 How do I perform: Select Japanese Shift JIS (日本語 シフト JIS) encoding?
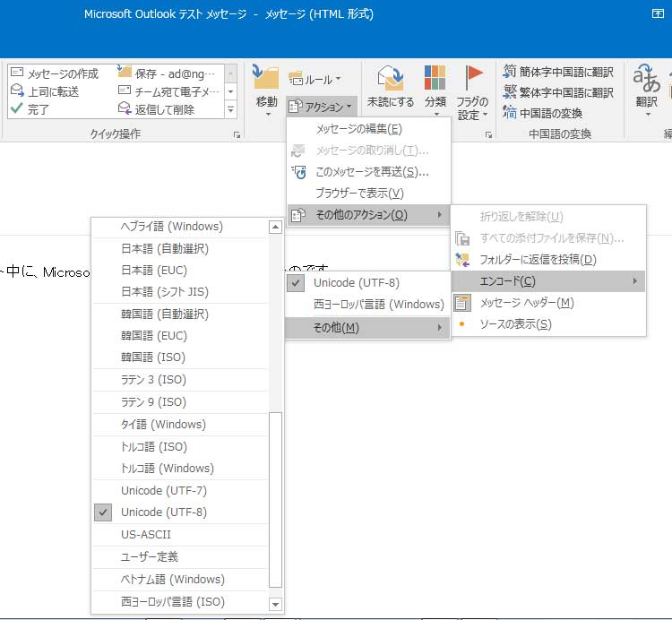165,292
